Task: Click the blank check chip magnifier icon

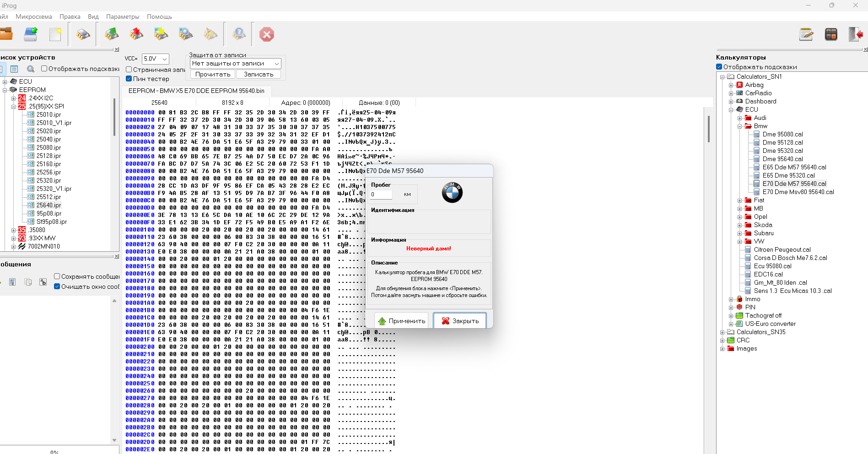Action: (x=186, y=34)
